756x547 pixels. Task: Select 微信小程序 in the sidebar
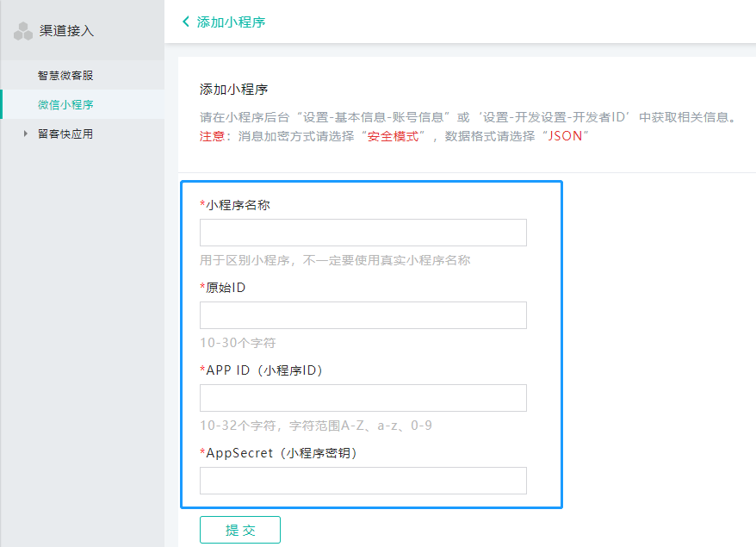pyautogui.click(x=65, y=104)
